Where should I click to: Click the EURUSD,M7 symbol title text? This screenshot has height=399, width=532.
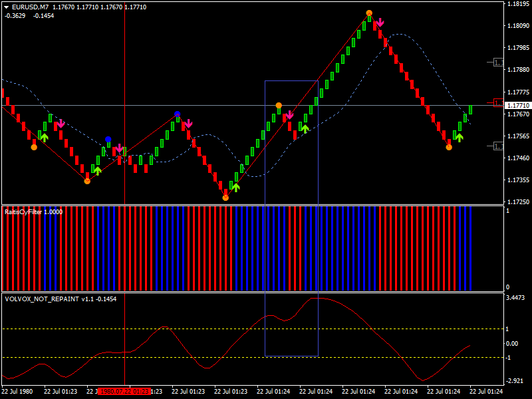[x=31, y=7]
